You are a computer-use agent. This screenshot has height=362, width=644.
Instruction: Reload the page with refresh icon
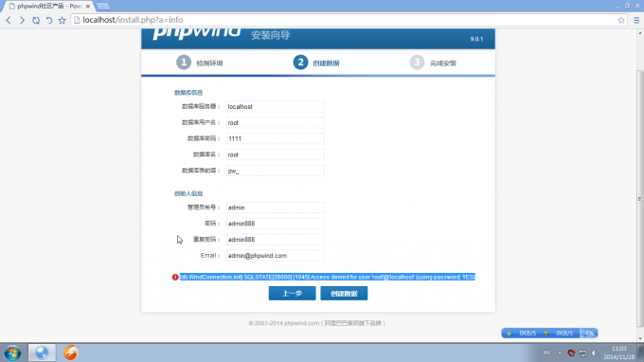[x=36, y=20]
